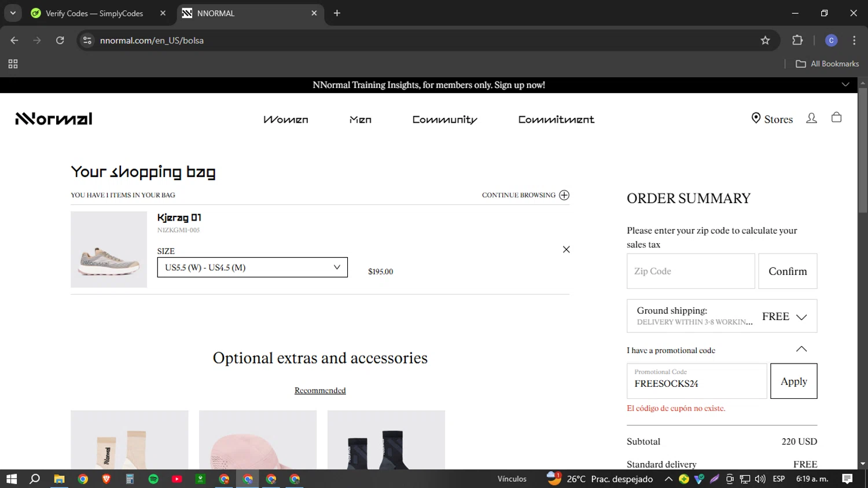Screen dimensions: 868x488
Task: View site information icon in address bar
Action: (x=87, y=41)
